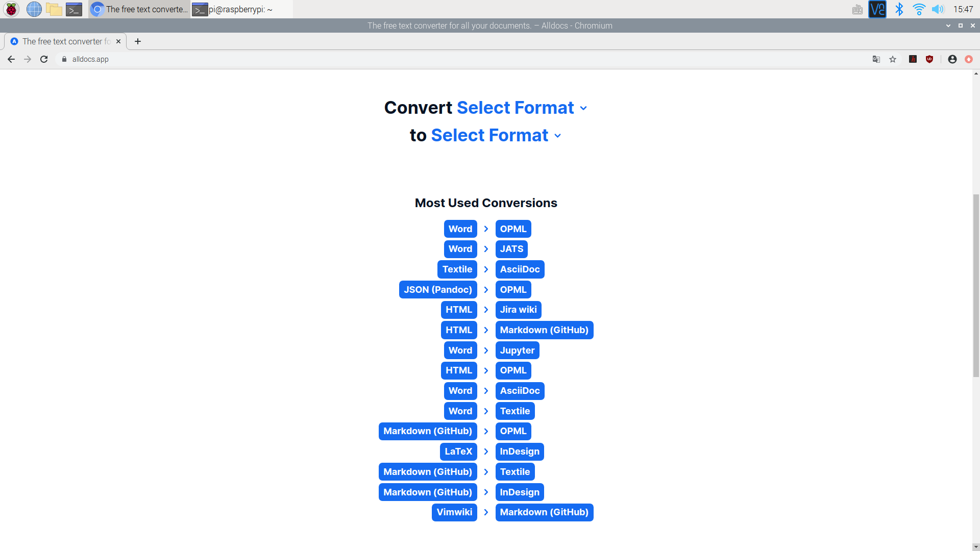View site information lock icon
Viewport: 980px width, 551px height.
click(64, 59)
